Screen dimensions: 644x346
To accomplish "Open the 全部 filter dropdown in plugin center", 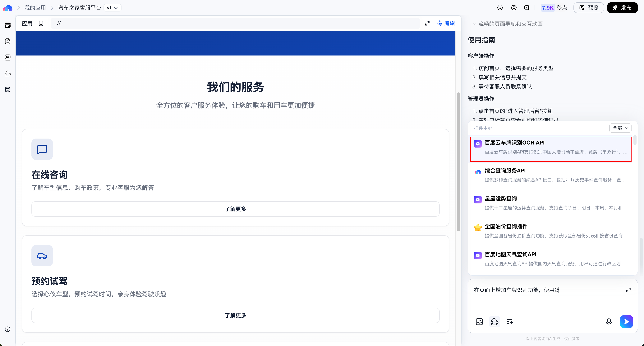I will point(620,128).
